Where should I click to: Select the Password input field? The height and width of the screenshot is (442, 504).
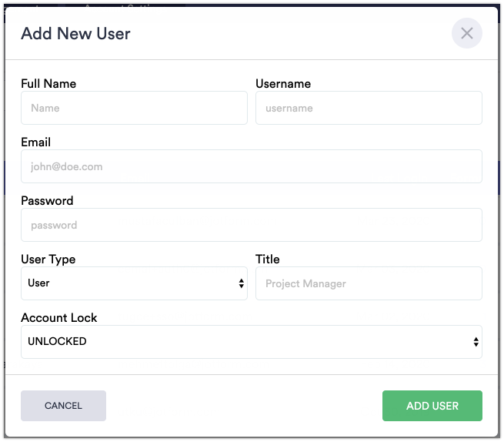click(251, 225)
